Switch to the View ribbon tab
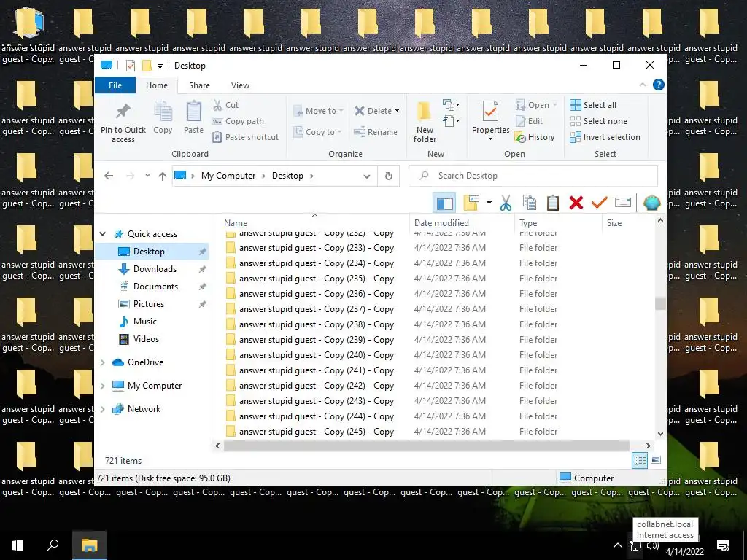The height and width of the screenshot is (560, 747). (x=240, y=85)
